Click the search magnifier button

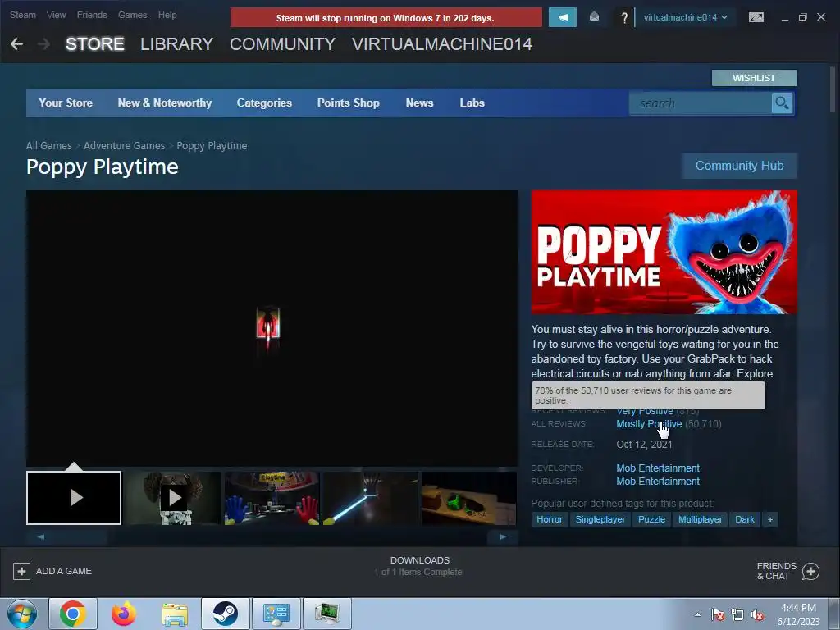point(782,103)
